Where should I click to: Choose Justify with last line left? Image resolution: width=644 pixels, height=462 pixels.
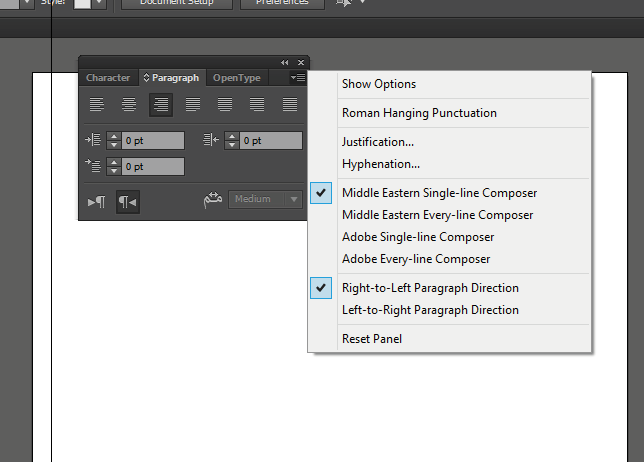(193, 104)
